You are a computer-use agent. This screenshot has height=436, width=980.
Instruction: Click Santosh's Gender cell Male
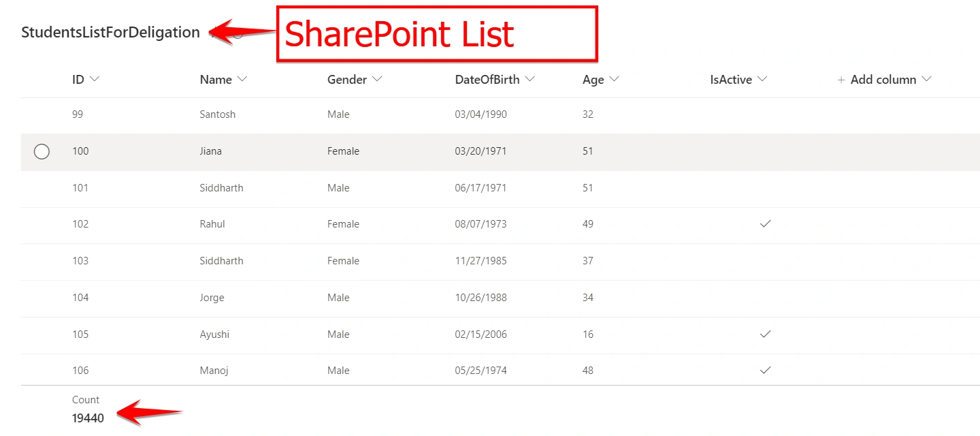tap(338, 114)
